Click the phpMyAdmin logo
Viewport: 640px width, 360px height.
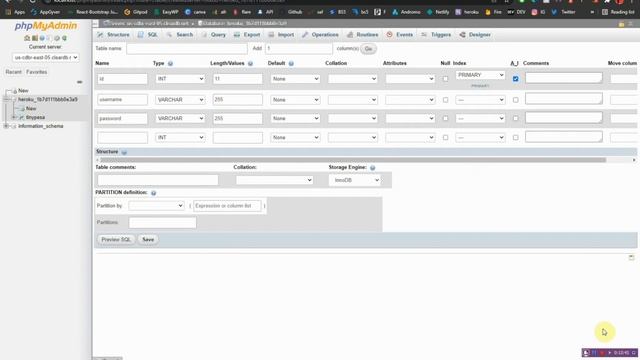coord(46,26)
